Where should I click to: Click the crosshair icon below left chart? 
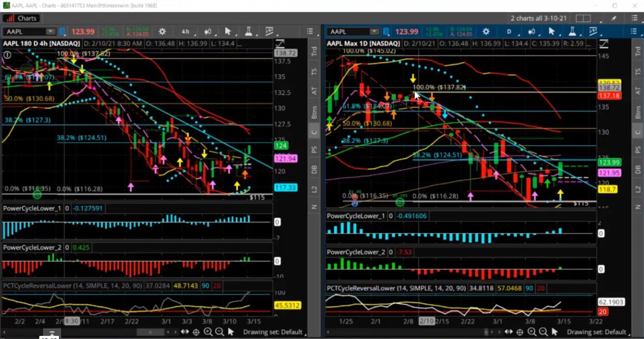pos(197,332)
